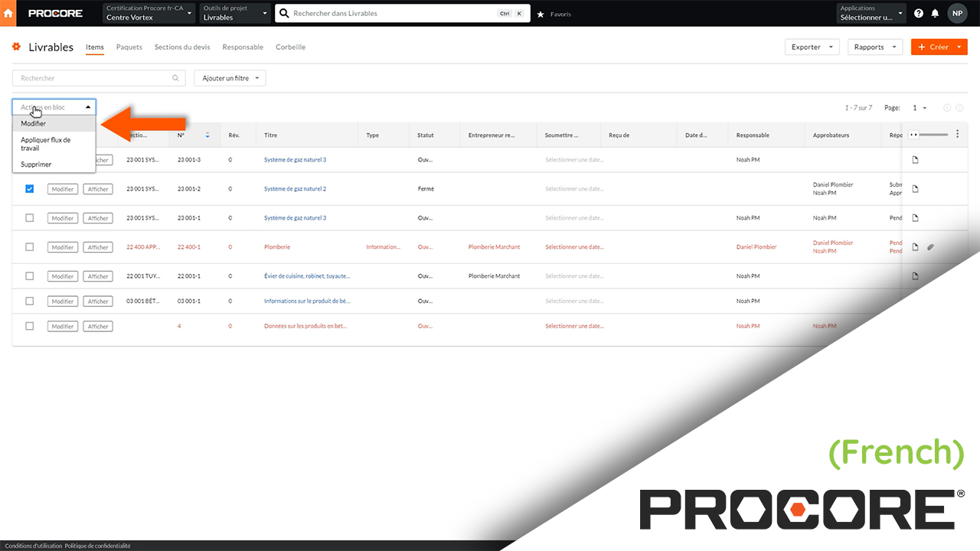This screenshot has height=551, width=980.
Task: Expand the Exporter dropdown
Action: (x=812, y=47)
